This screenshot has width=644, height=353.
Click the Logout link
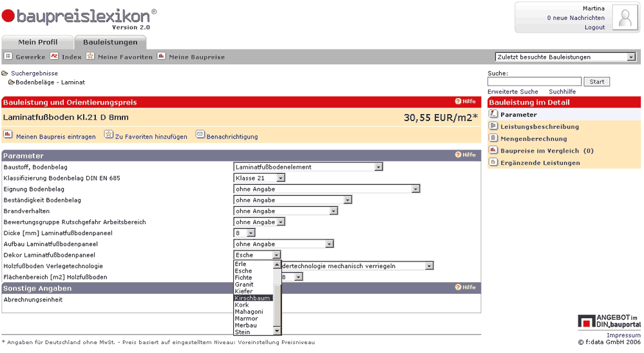(x=594, y=27)
